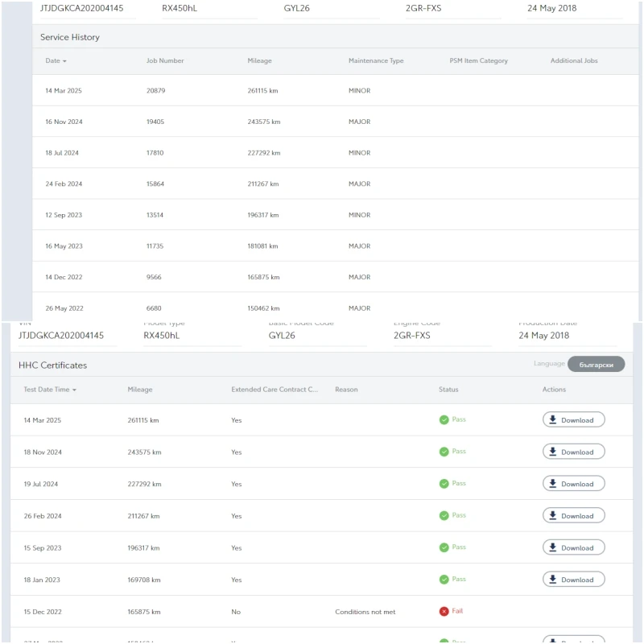Image resolution: width=644 pixels, height=644 pixels.
Task: Click green Pass icon for 14 Mar 2025
Action: tap(444, 419)
